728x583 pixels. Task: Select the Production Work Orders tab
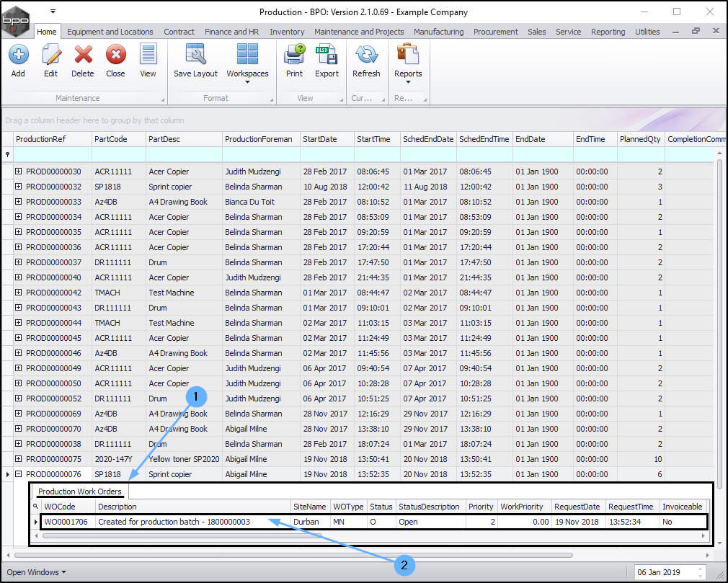coord(80,491)
